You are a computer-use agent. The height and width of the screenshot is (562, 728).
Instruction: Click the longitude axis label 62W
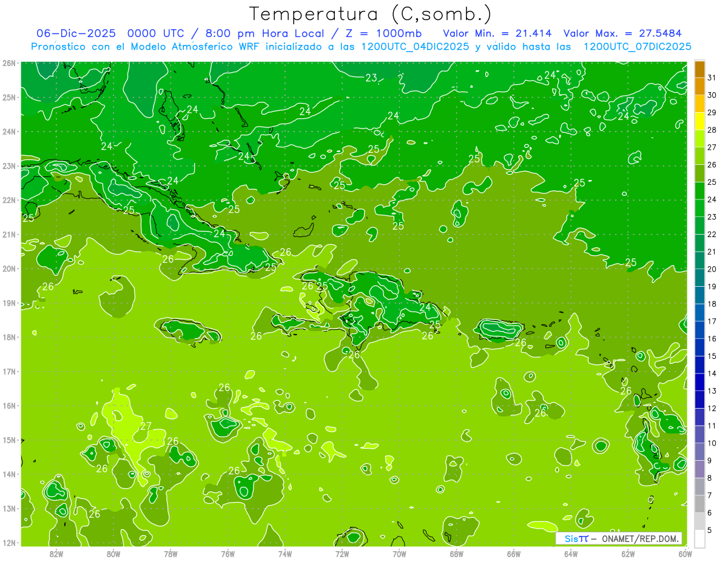click(628, 553)
